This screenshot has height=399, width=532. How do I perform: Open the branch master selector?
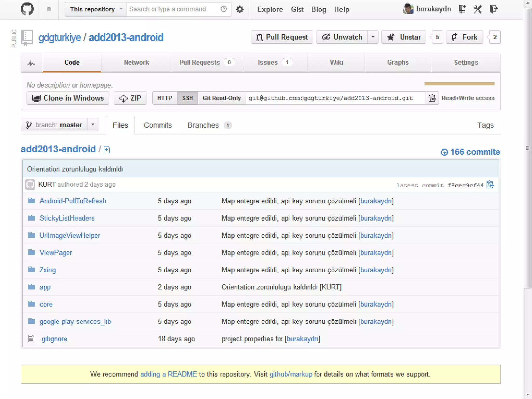click(54, 125)
